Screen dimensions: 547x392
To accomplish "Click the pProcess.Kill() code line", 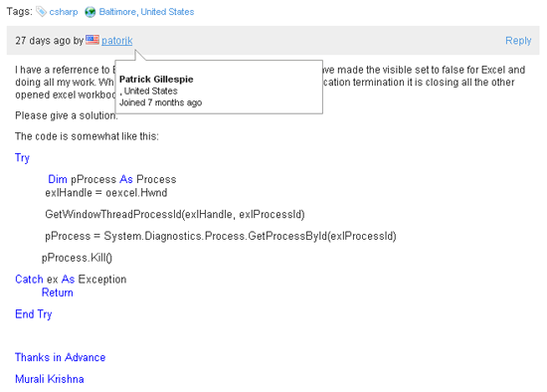I will pyautogui.click(x=78, y=258).
